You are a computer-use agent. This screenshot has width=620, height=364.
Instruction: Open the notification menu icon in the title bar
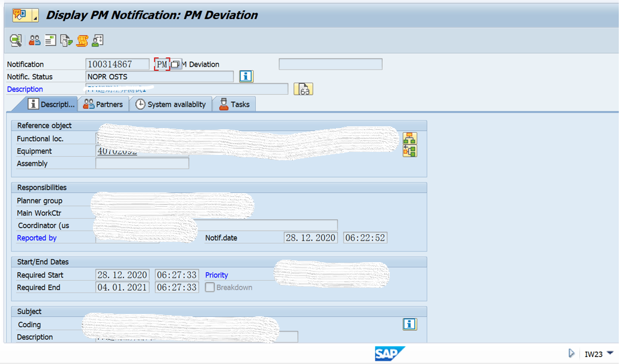(x=21, y=15)
